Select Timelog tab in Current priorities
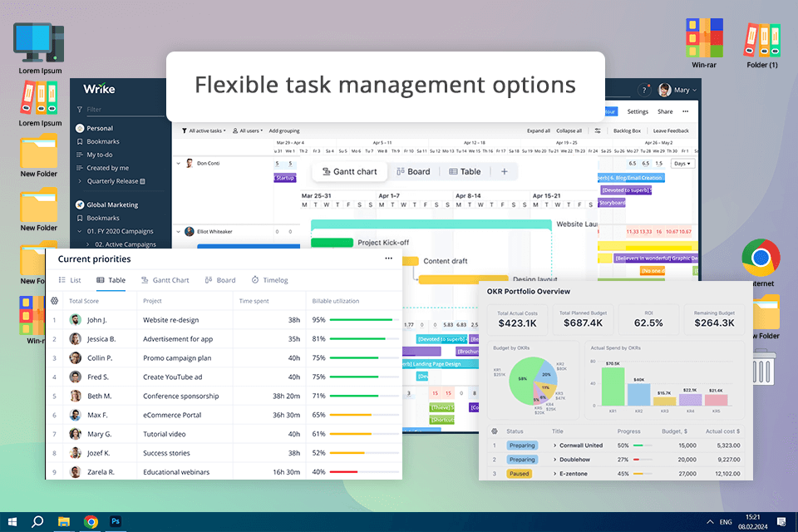 tap(269, 280)
